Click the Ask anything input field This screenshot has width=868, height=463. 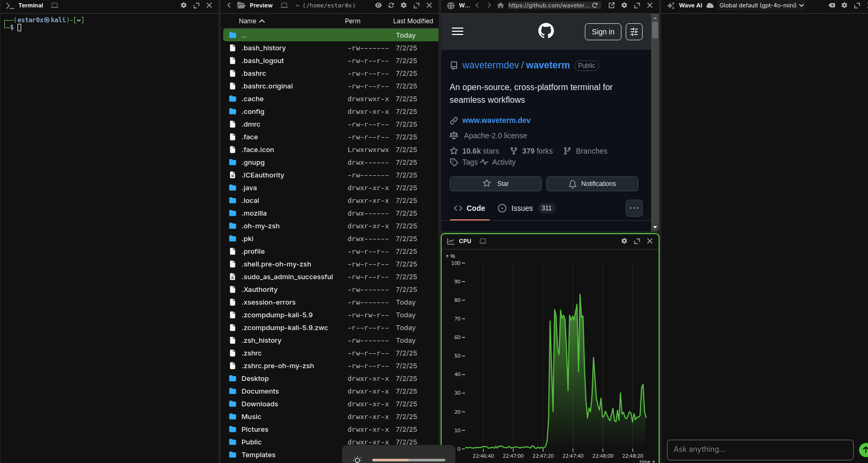(x=759, y=450)
